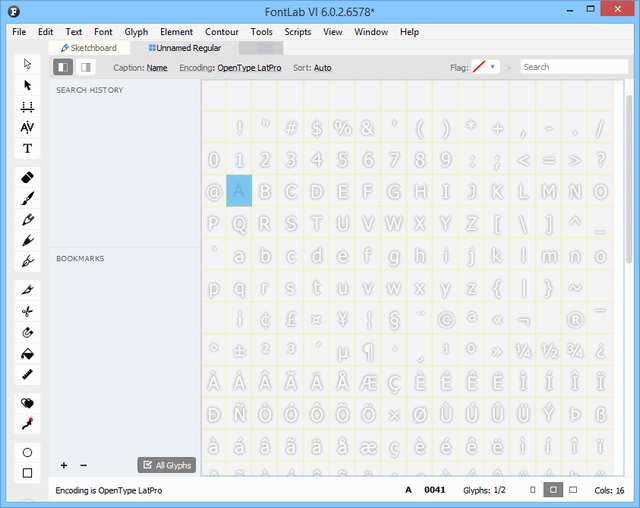
Task: Open the Flag color dropdown arrow
Action: point(493,67)
